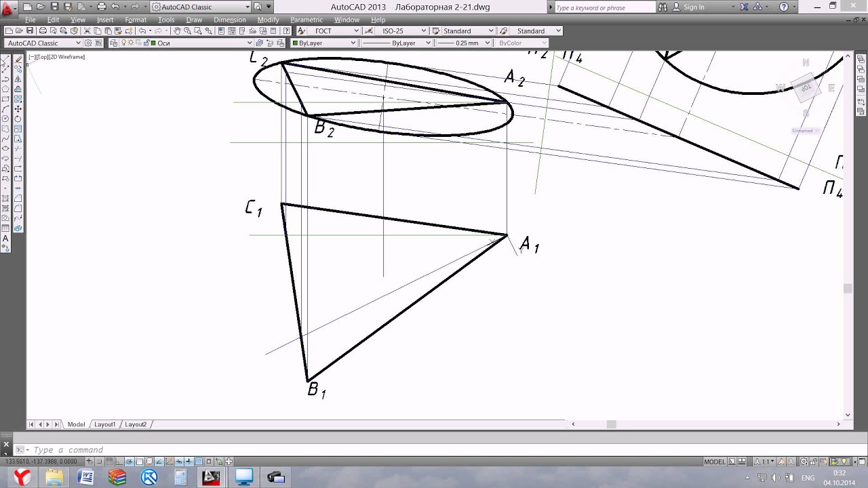Open the Format menu
Viewport: 868px width, 488px height.
tap(136, 20)
